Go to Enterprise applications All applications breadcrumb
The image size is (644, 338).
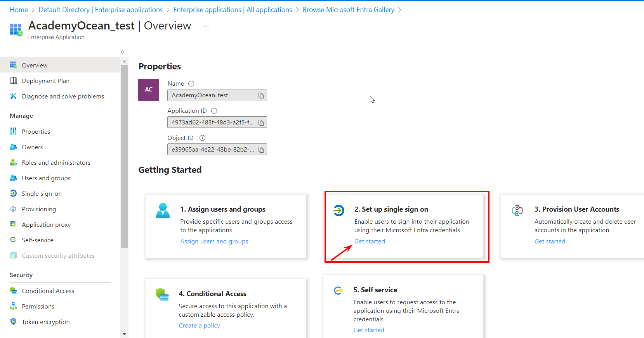[233, 10]
